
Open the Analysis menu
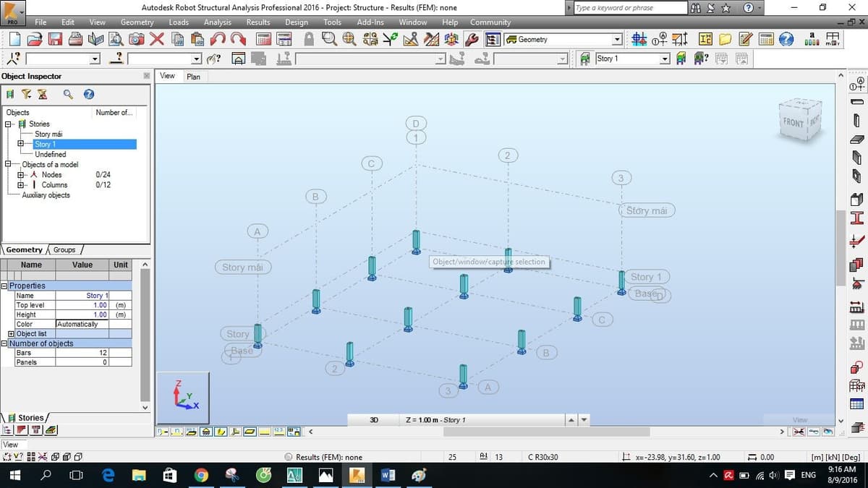click(218, 22)
